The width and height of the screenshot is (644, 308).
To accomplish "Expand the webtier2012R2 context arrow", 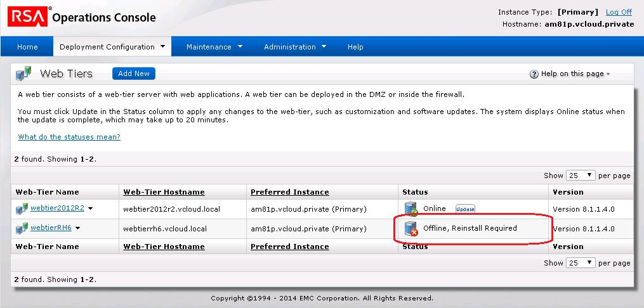I will click(x=90, y=209).
